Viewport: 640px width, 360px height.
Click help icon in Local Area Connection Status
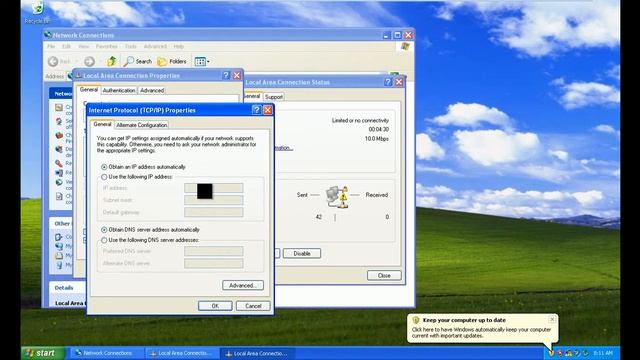point(388,82)
